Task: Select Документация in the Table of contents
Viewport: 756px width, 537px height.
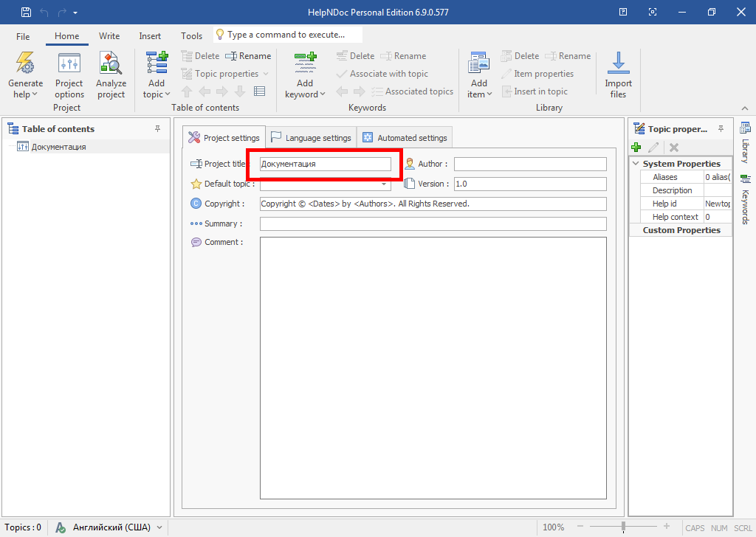Action: 59,147
